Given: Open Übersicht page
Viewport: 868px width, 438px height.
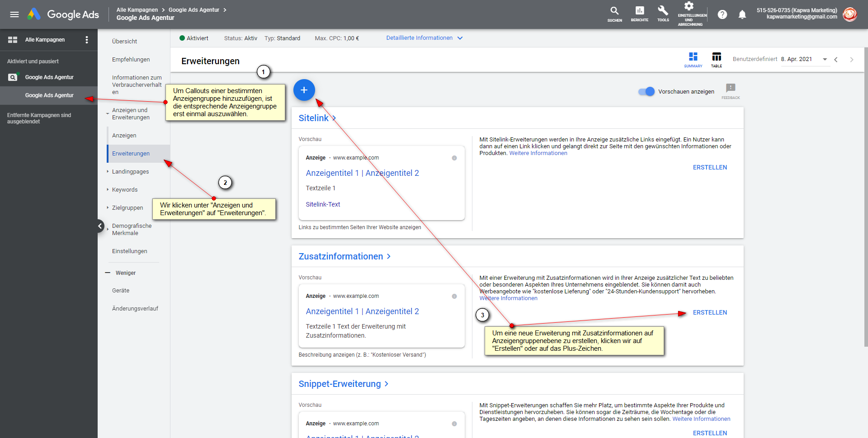Looking at the screenshot, I should click(x=124, y=42).
